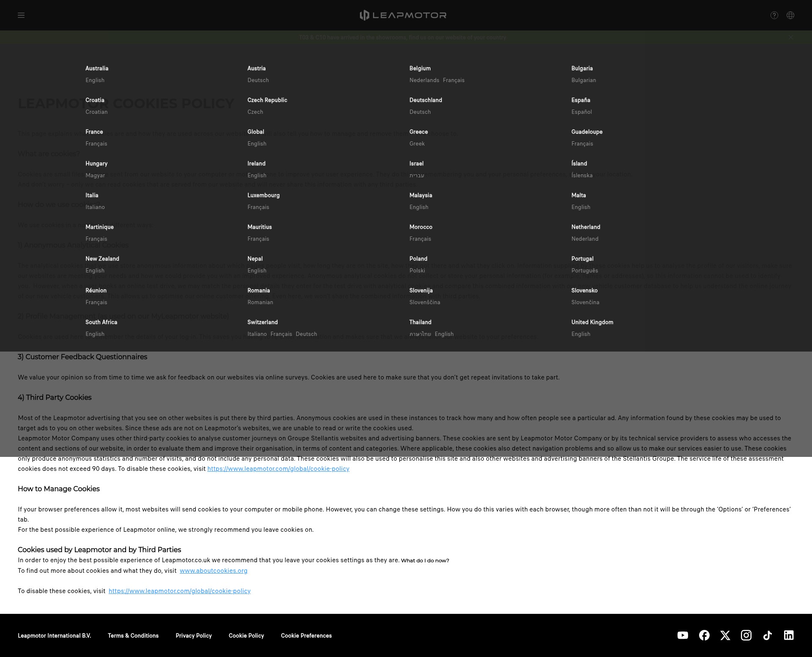Image resolution: width=812 pixels, height=657 pixels.
Task: Select English under Malta
Action: (x=581, y=207)
